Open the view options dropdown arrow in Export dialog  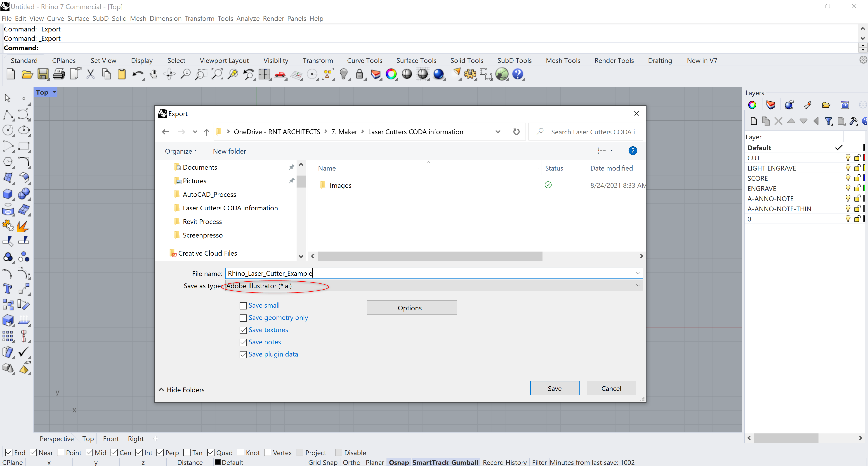coord(611,151)
